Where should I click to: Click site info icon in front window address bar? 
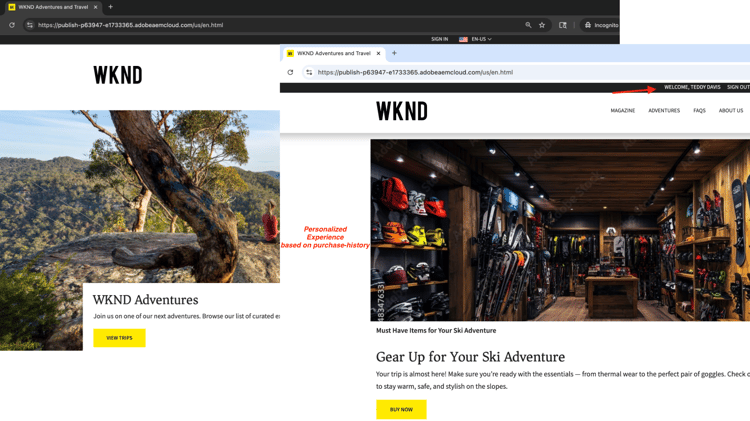[309, 72]
